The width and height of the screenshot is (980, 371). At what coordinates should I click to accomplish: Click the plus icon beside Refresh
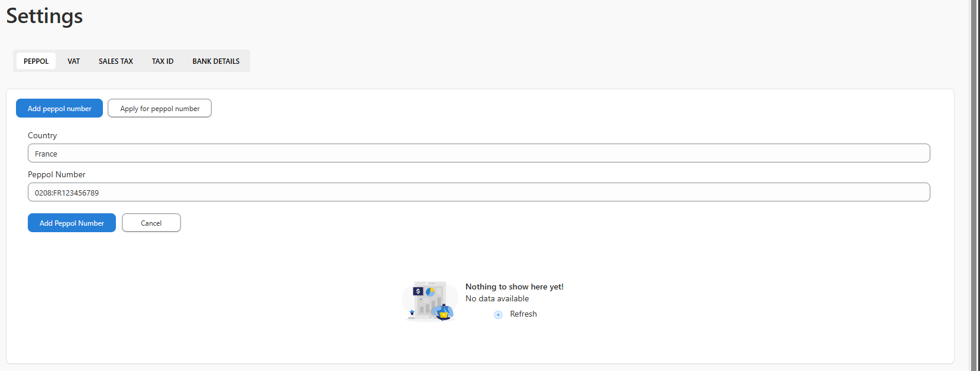pyautogui.click(x=498, y=314)
